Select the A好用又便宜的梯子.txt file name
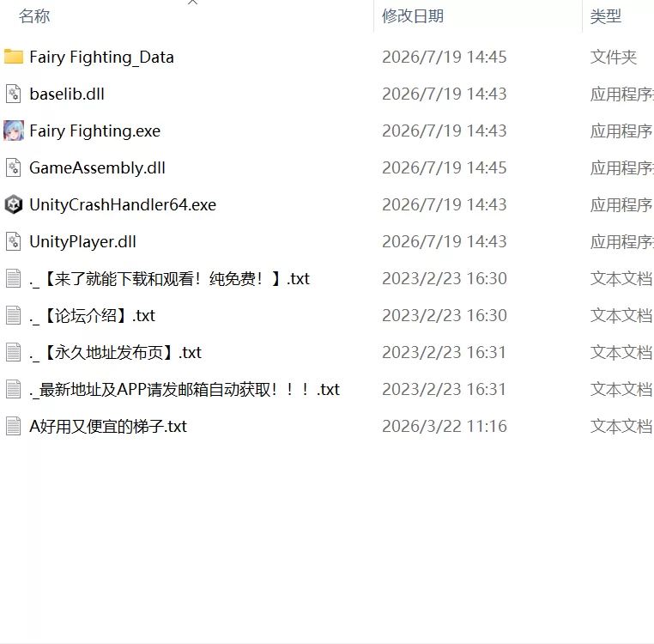654x644 pixels. pos(108,427)
